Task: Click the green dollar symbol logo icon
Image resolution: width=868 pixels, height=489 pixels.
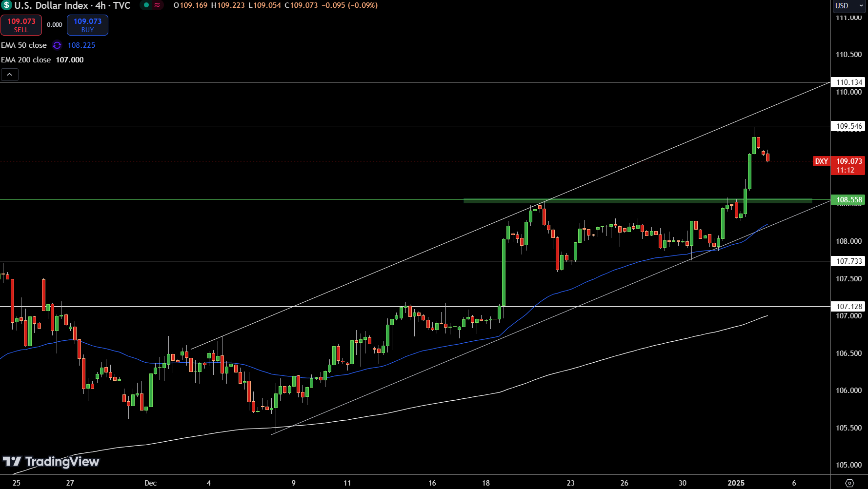Action: pyautogui.click(x=6, y=5)
